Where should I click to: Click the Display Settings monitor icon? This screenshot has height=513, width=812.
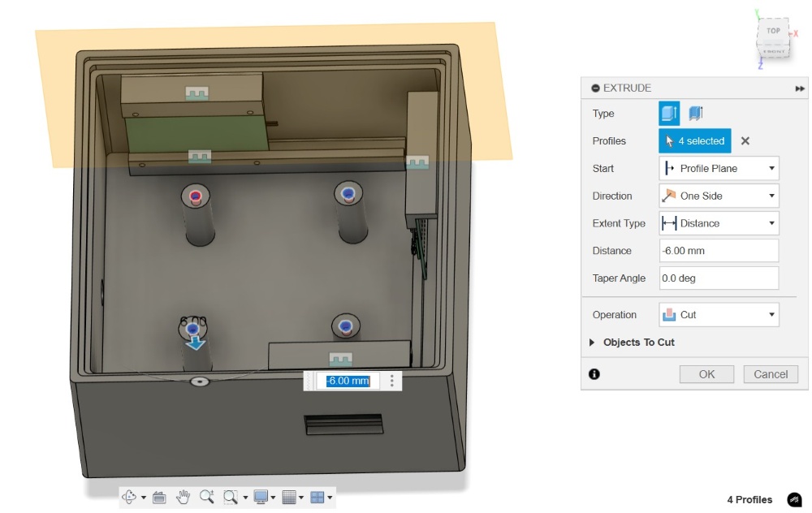click(x=261, y=498)
